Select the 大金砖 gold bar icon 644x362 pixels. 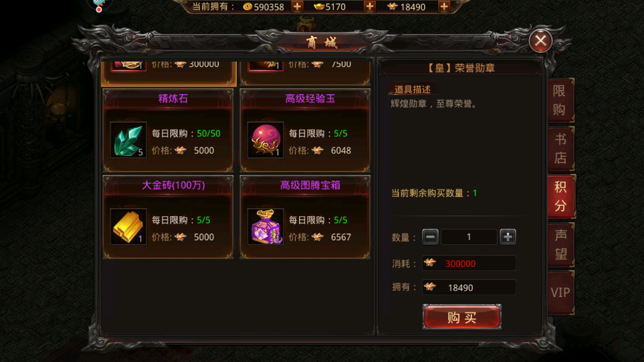click(x=128, y=226)
